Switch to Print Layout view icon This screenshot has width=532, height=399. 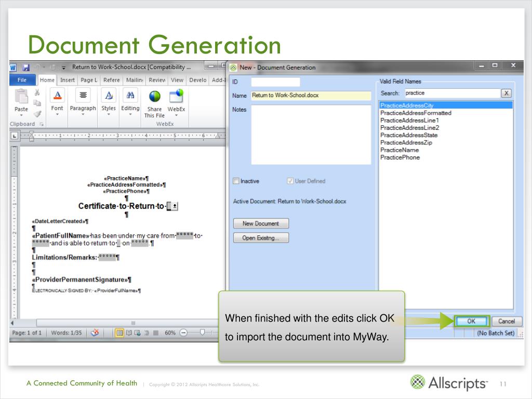(x=119, y=333)
